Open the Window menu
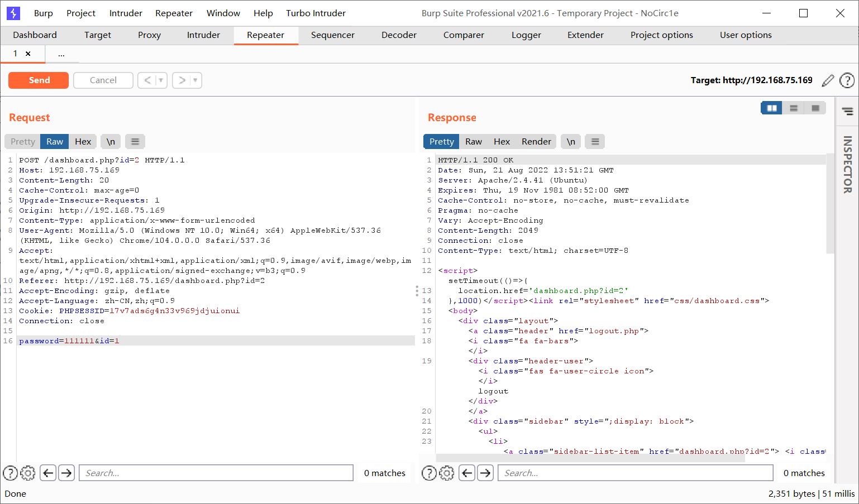Viewport: 859px width, 504px height. [223, 13]
